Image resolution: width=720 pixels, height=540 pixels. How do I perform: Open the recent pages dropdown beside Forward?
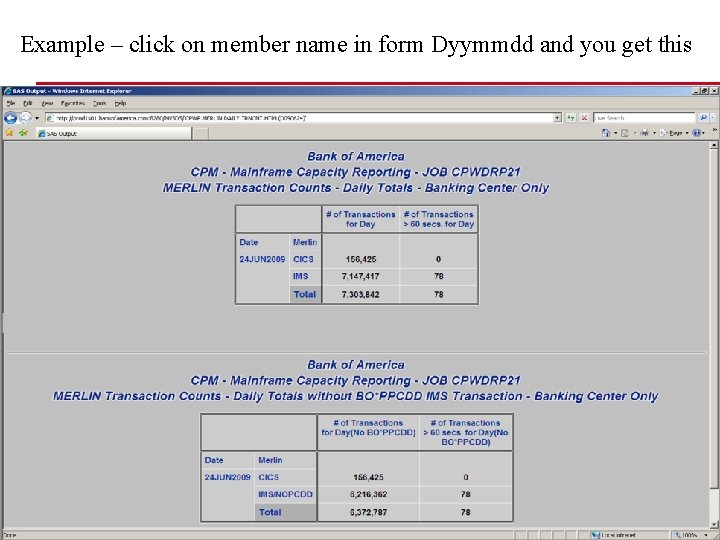[x=37, y=118]
